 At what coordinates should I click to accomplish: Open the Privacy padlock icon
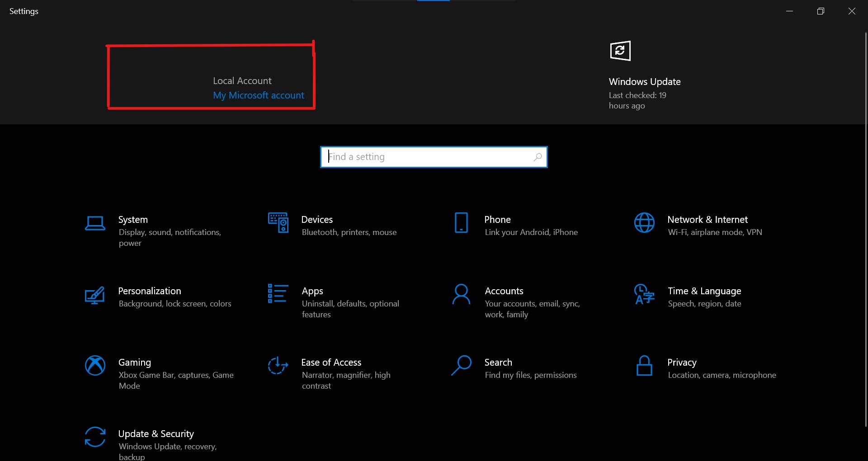(644, 365)
